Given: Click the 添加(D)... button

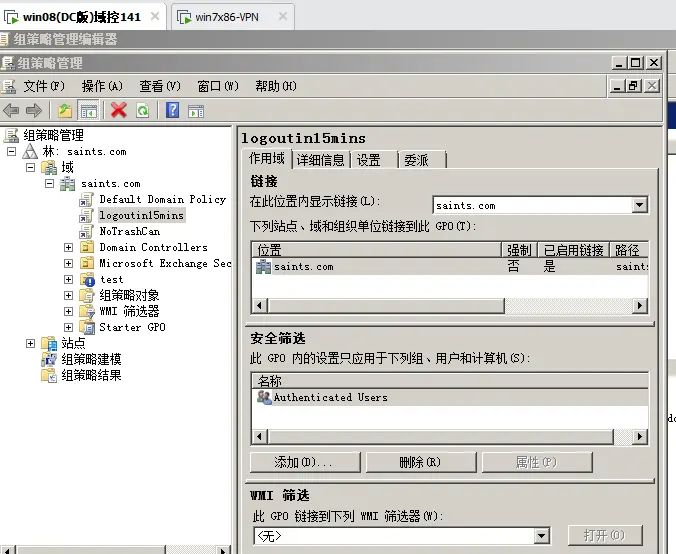Looking at the screenshot, I should (x=305, y=462).
